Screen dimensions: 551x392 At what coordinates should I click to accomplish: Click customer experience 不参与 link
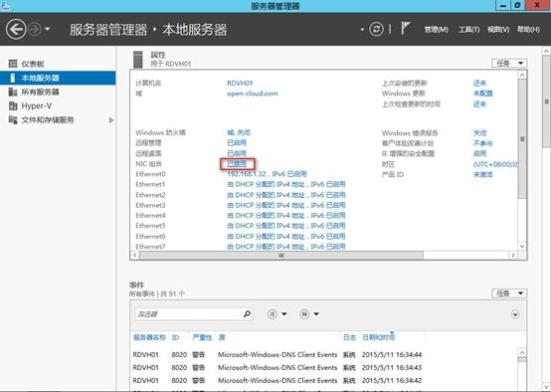pos(482,143)
